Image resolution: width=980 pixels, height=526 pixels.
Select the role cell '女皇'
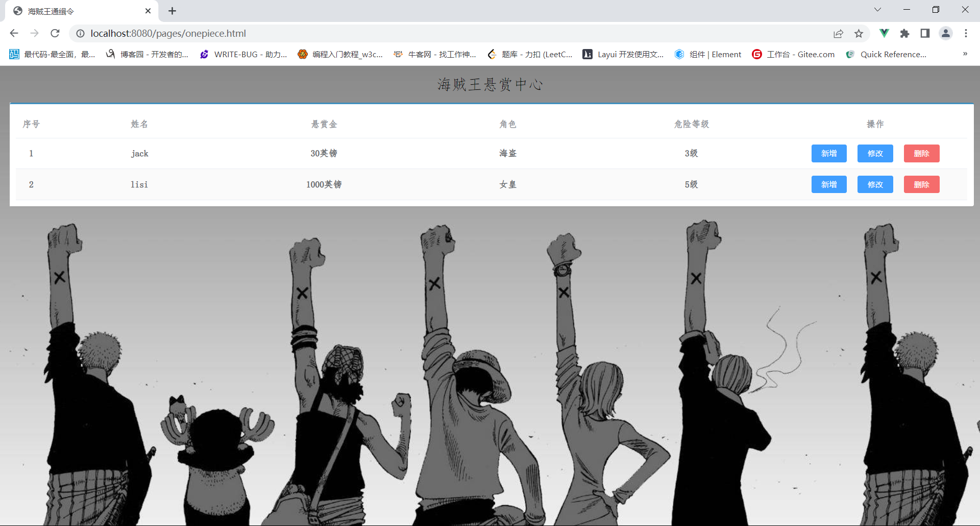(x=508, y=184)
